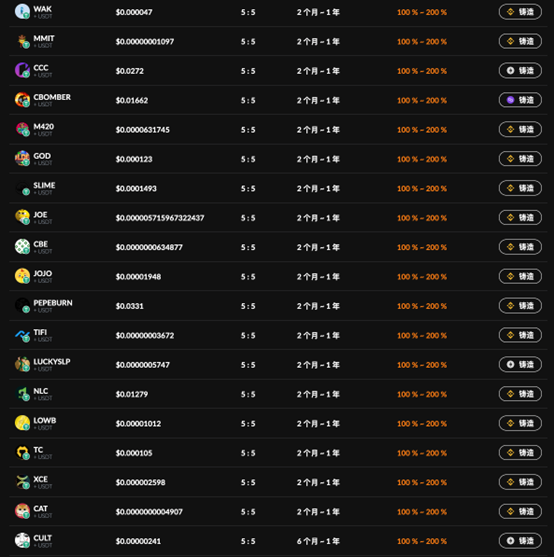554x557 pixels.
Task: Click the WAK token logo icon
Action: click(x=22, y=11)
